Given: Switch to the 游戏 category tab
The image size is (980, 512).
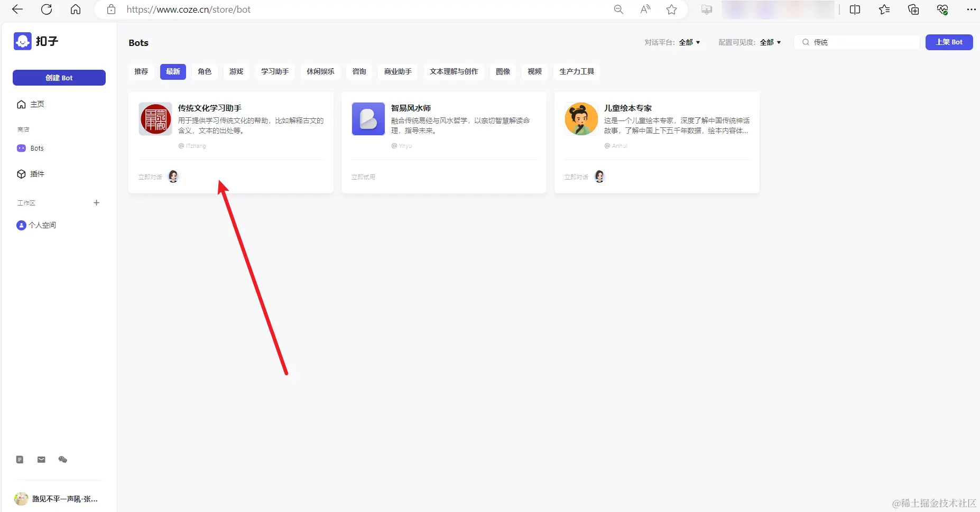Looking at the screenshot, I should 236,72.
